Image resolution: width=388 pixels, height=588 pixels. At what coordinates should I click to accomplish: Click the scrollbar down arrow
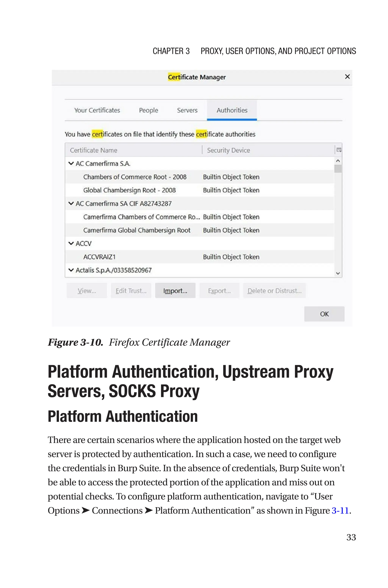tap(338, 273)
